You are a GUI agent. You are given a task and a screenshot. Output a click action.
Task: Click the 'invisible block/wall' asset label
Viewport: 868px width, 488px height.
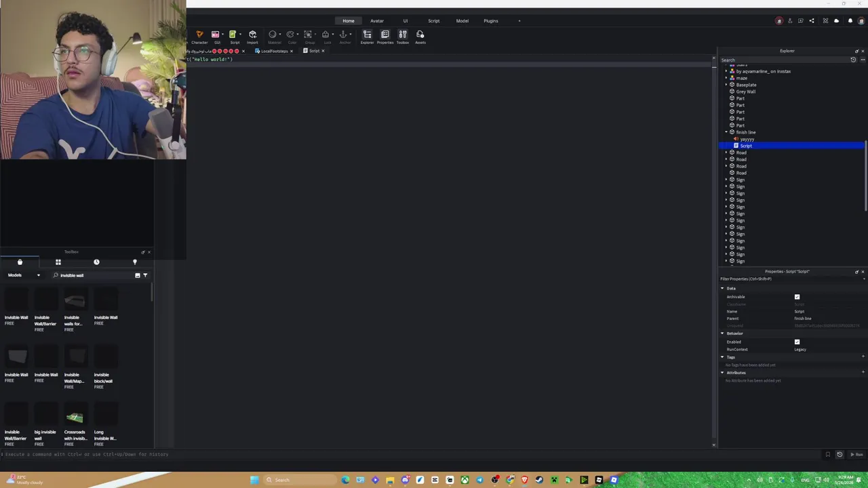pos(103,378)
